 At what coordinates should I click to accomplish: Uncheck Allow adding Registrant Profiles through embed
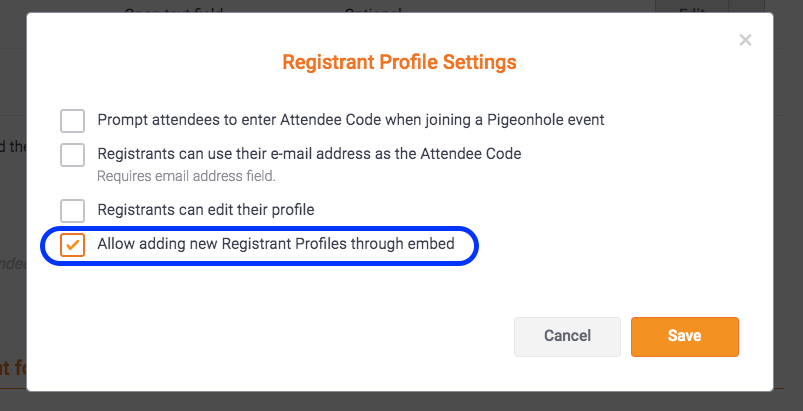[x=72, y=245]
